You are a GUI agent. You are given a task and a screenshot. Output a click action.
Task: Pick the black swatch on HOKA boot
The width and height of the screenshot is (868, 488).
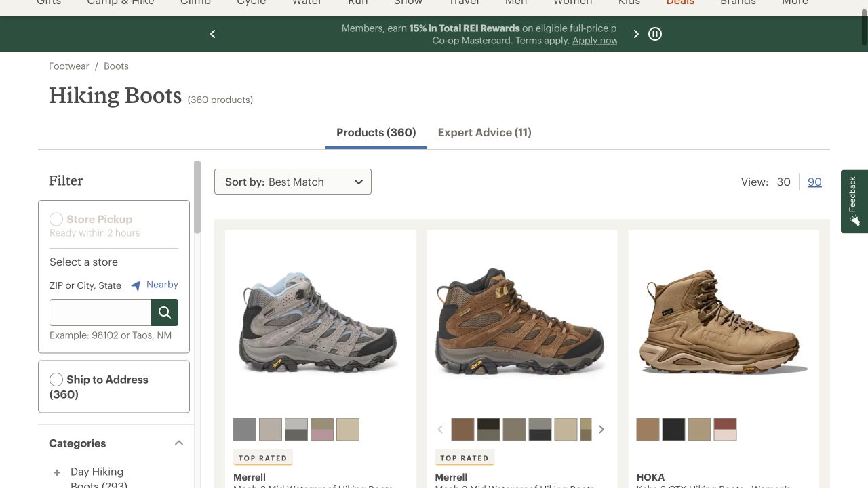pyautogui.click(x=673, y=429)
